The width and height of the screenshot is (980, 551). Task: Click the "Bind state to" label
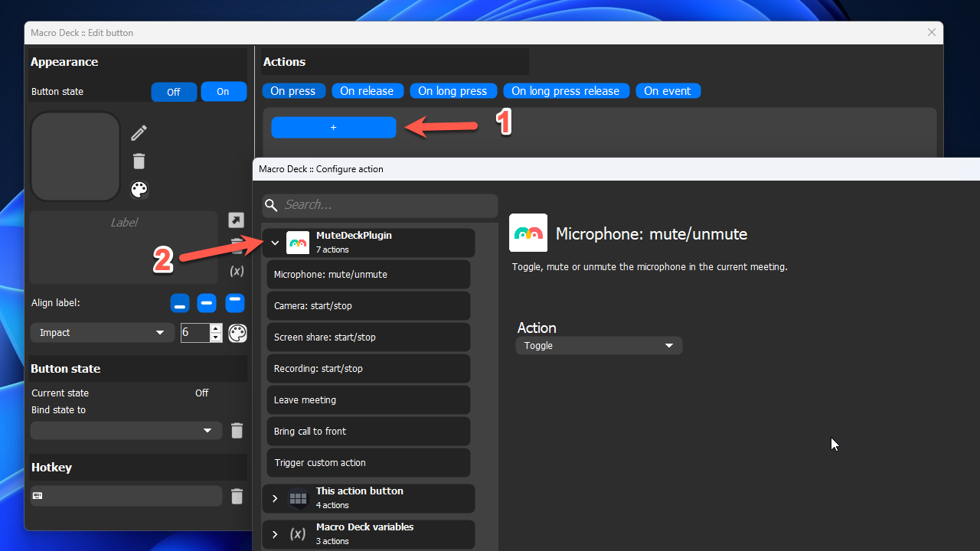(x=58, y=410)
